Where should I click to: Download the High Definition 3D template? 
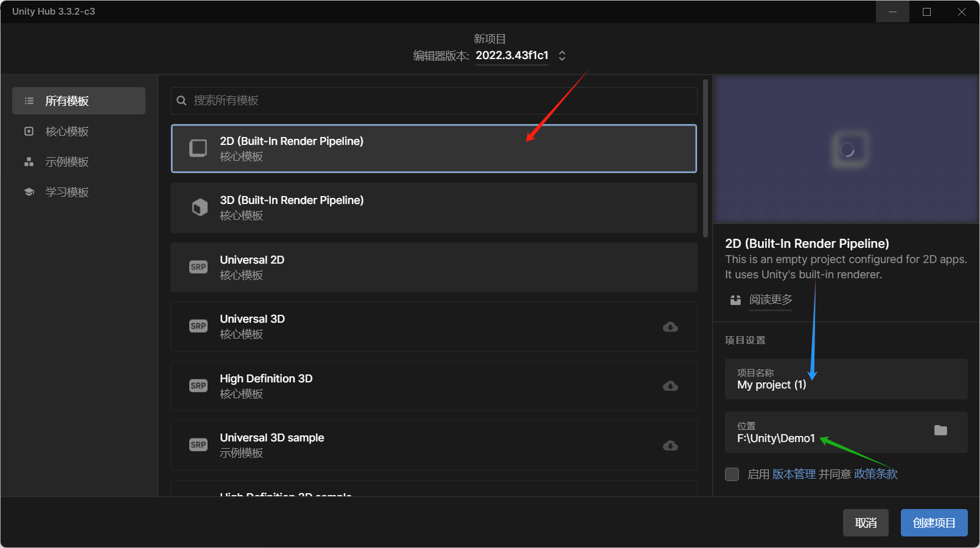[x=670, y=386]
